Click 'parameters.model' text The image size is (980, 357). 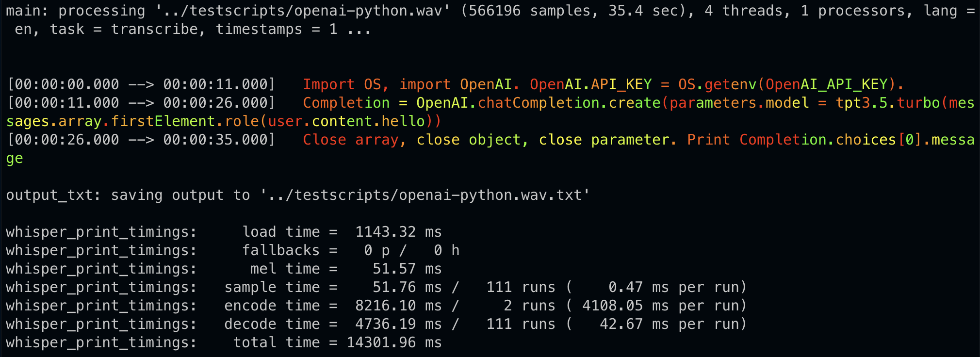click(x=739, y=103)
